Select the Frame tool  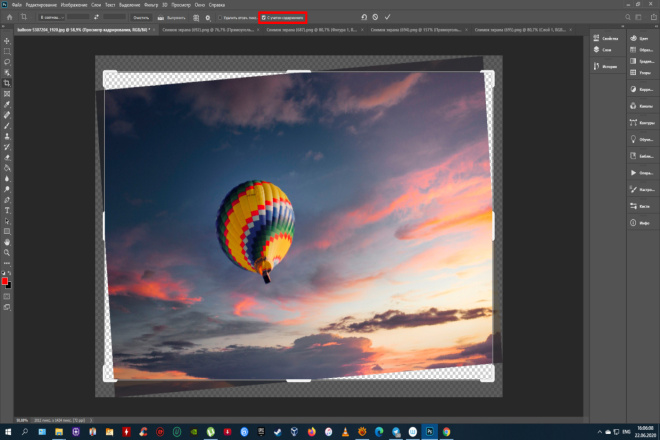click(7, 94)
